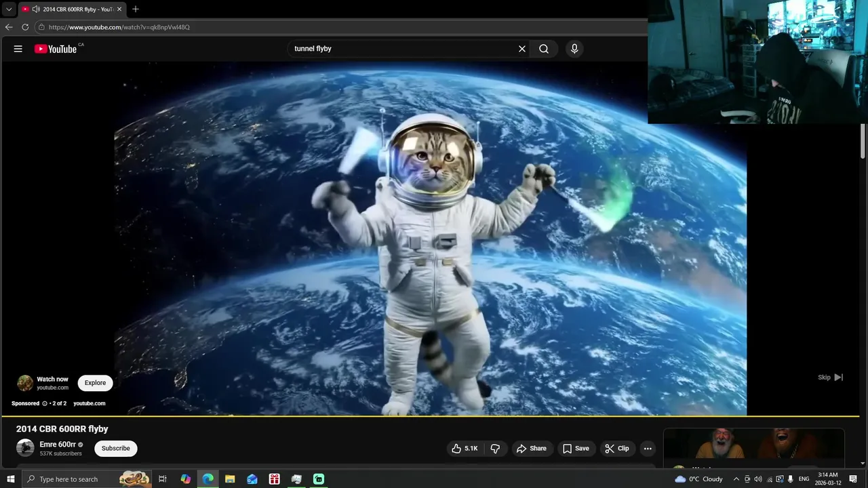Viewport: 868px width, 488px height.
Task: View site information lock icon
Action: click(41, 27)
